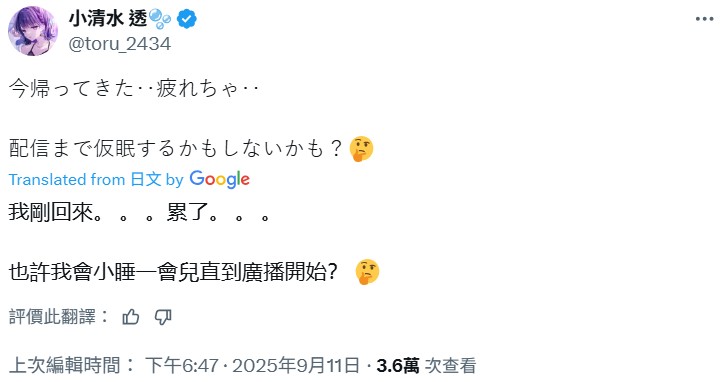Click the thinking emoji in Japanese text
726x382 pixels.
(x=361, y=149)
